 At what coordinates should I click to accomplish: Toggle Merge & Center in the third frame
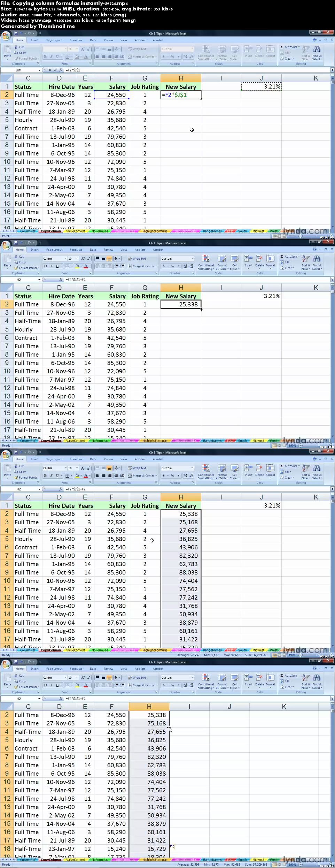(142, 476)
